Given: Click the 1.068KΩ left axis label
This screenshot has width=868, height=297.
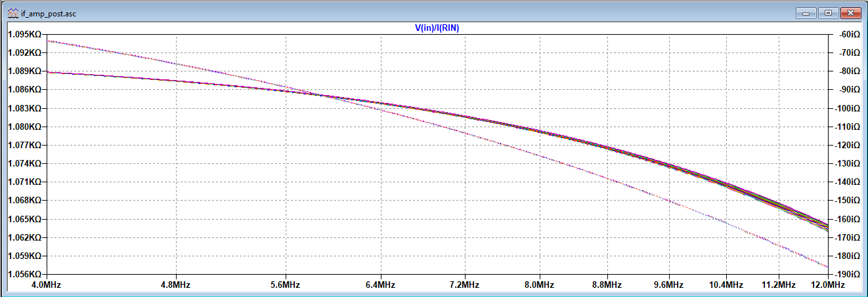Looking at the screenshot, I should click(x=24, y=200).
